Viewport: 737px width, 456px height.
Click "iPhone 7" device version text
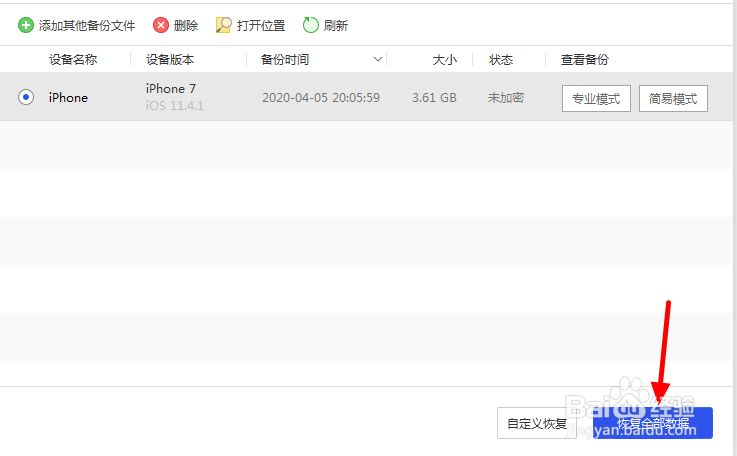coord(171,88)
